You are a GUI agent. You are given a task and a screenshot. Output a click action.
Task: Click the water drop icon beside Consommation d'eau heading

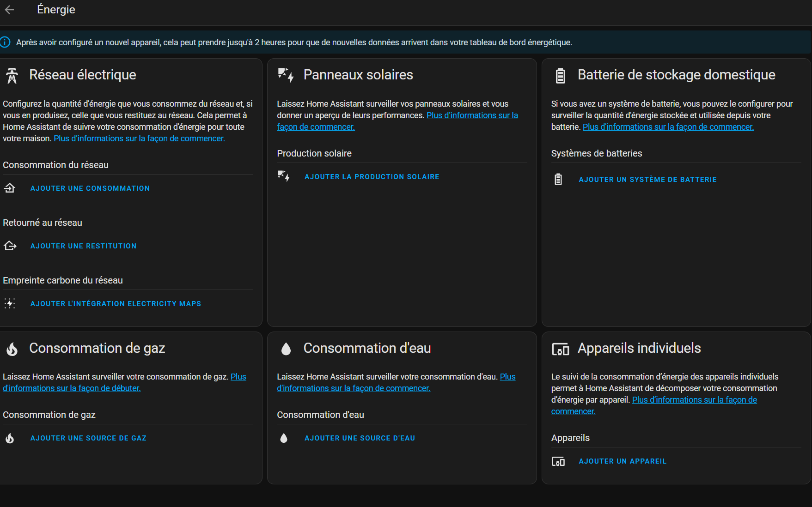[x=286, y=349]
